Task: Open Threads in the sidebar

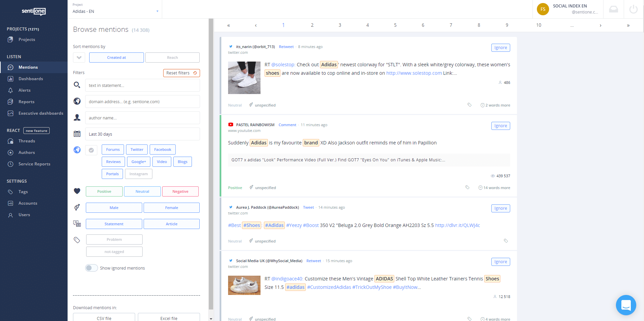Action: click(x=34, y=141)
